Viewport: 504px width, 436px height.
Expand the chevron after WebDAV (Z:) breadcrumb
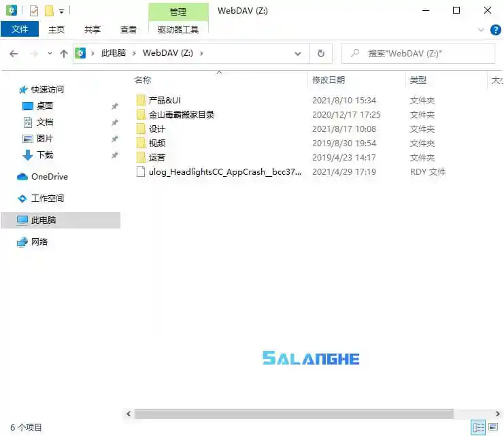tap(201, 53)
